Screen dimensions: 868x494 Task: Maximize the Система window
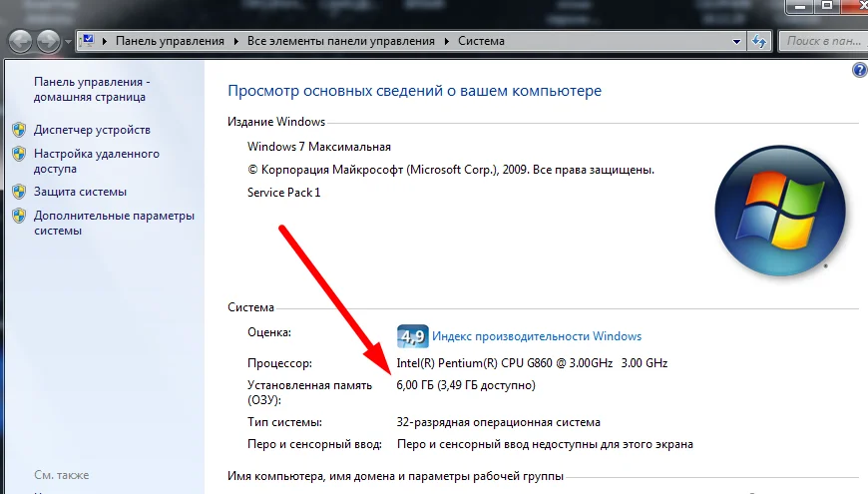coord(827,7)
